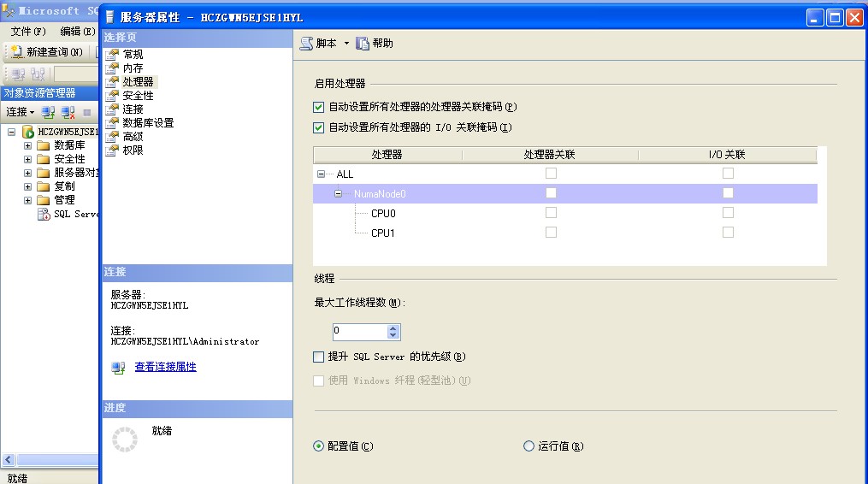Click the NumaNode0 row label
Screen dimensions: 868x484
(380, 194)
